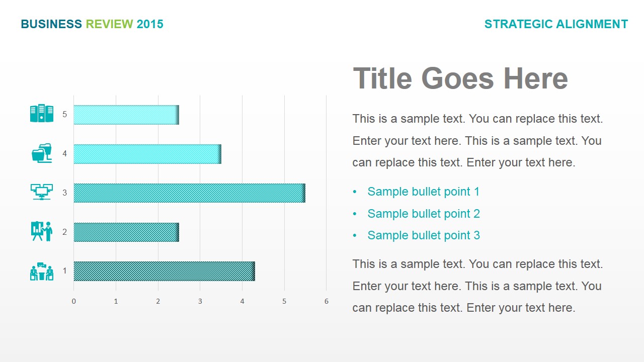The height and width of the screenshot is (362, 644).
Task: Click Sample bullet point 2
Action: pyautogui.click(x=424, y=214)
